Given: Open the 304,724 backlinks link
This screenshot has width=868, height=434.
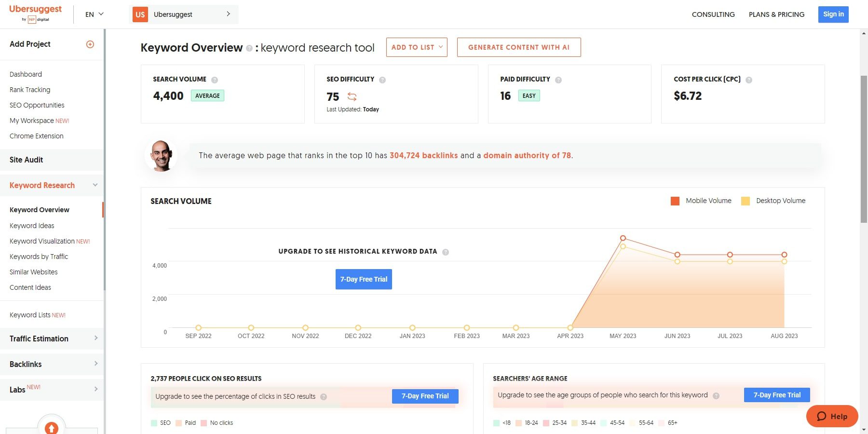Looking at the screenshot, I should coord(423,155).
